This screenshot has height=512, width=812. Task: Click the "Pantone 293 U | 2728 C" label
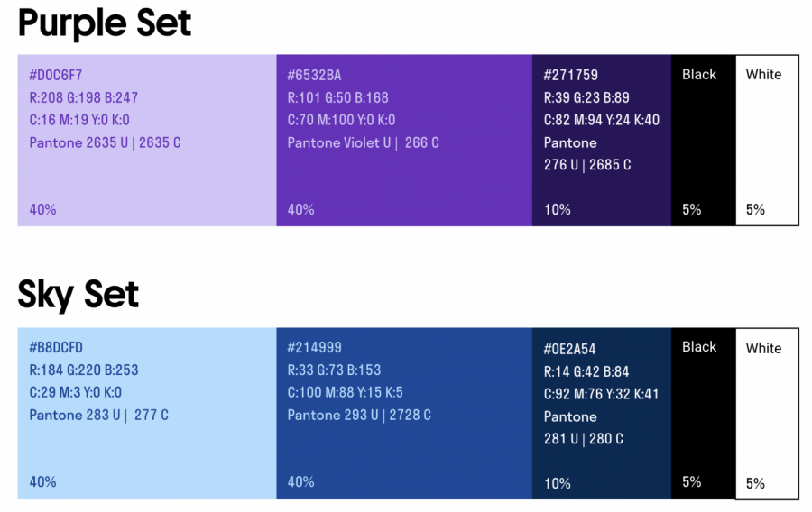pos(359,415)
